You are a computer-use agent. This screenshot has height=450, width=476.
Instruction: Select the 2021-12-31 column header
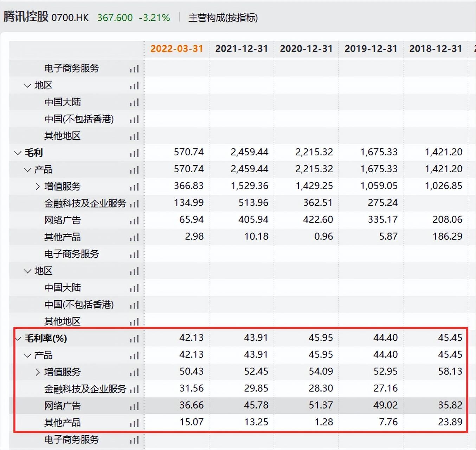click(x=242, y=49)
